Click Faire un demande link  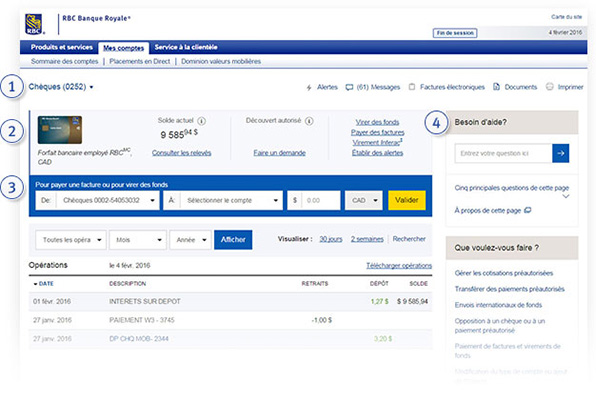point(279,153)
